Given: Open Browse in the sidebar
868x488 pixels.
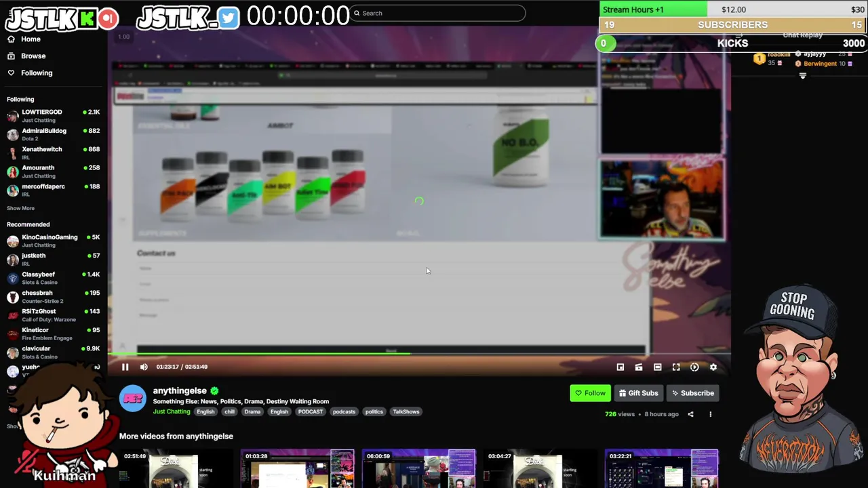Looking at the screenshot, I should pos(26,56).
